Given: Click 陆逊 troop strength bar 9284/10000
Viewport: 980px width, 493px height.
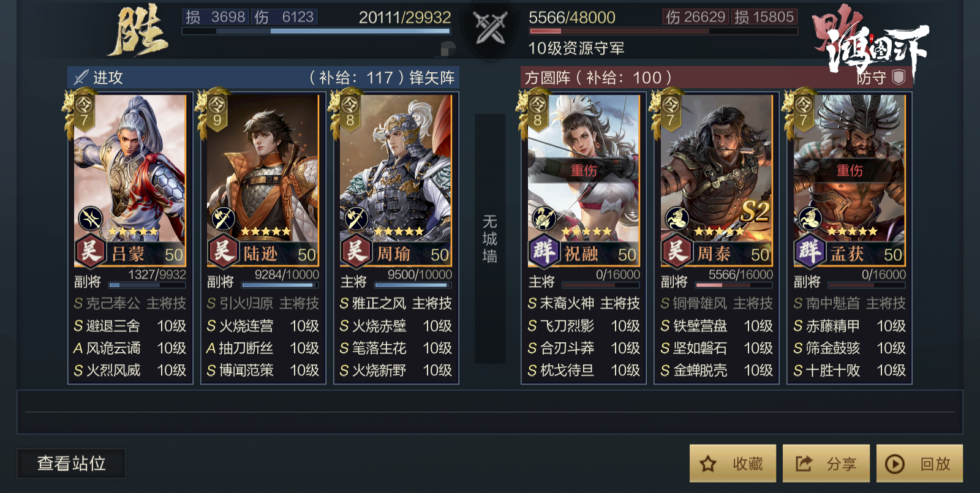Looking at the screenshot, I should [281, 285].
